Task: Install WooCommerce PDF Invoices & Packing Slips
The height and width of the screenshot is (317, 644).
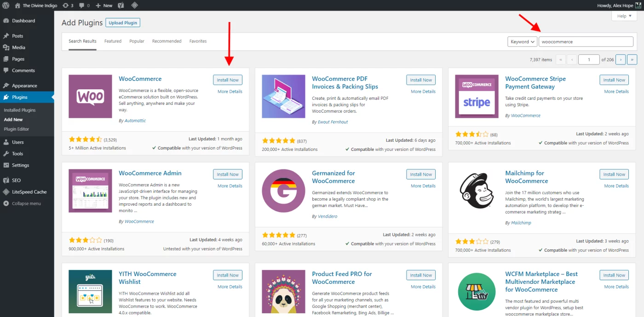Action: (x=421, y=80)
